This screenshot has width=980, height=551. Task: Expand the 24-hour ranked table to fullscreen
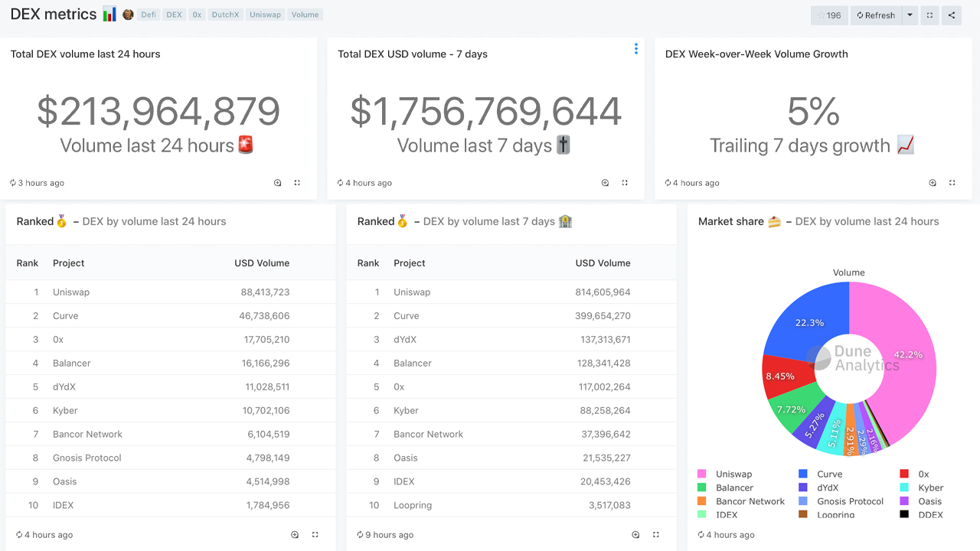(315, 535)
